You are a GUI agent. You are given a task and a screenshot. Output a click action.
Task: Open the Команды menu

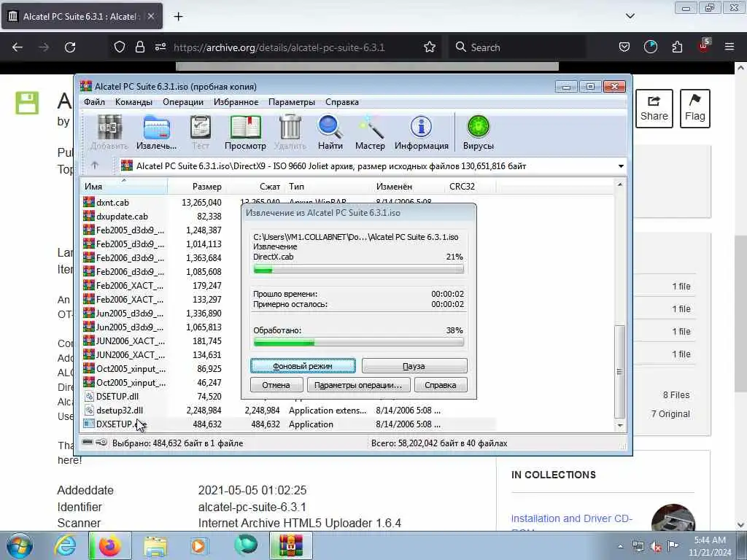point(133,102)
